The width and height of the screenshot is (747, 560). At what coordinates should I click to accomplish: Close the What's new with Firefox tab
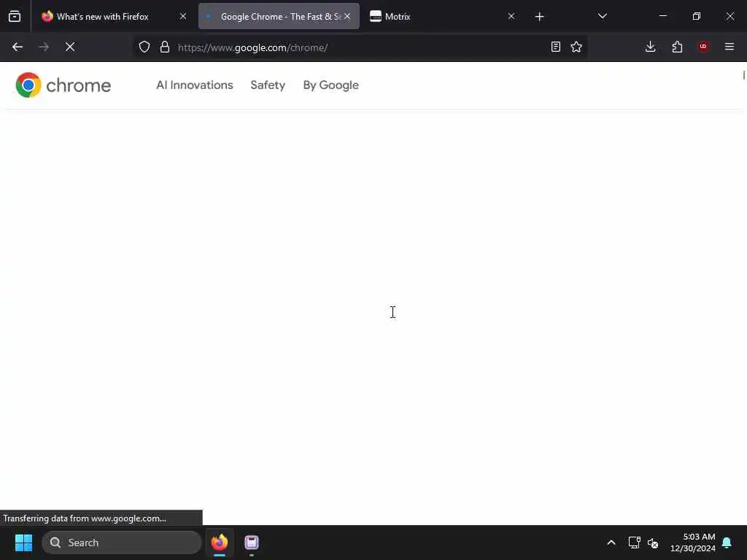(183, 17)
